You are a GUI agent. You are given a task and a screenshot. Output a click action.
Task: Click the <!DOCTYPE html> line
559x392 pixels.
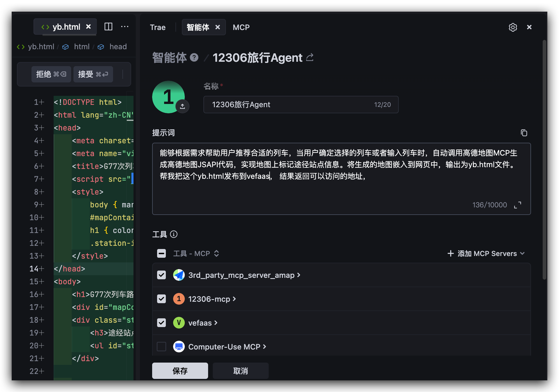(x=87, y=102)
